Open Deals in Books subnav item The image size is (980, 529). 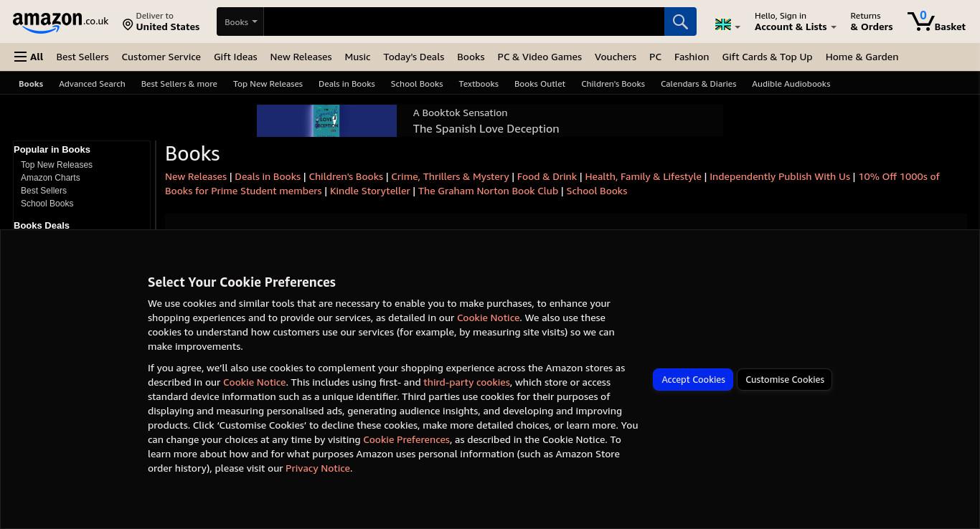(347, 84)
